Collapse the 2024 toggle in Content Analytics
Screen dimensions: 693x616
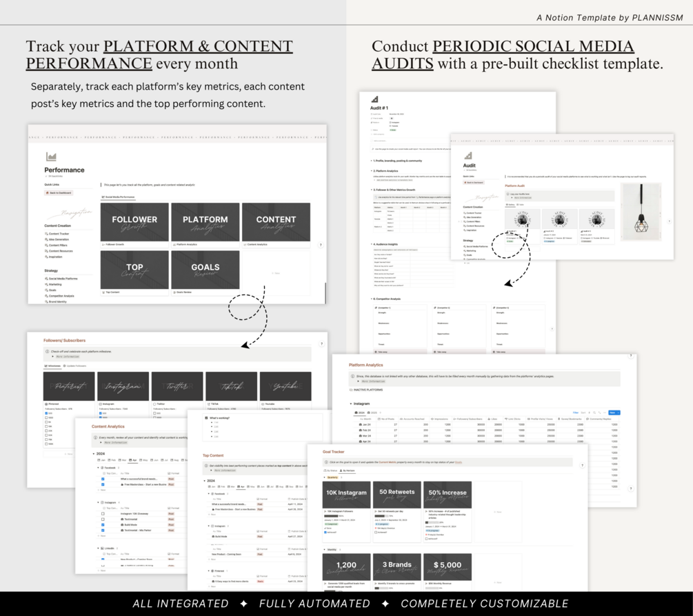coord(94,454)
